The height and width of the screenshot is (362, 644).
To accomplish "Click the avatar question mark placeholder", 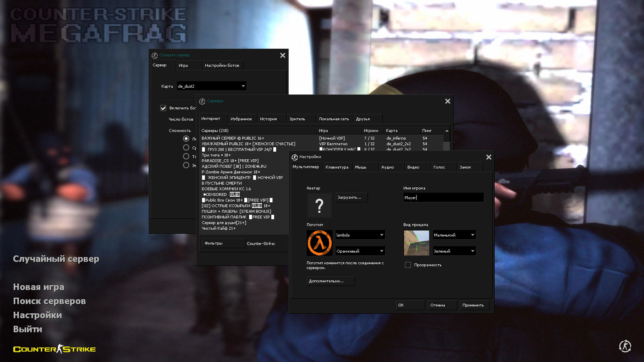I will tap(319, 206).
